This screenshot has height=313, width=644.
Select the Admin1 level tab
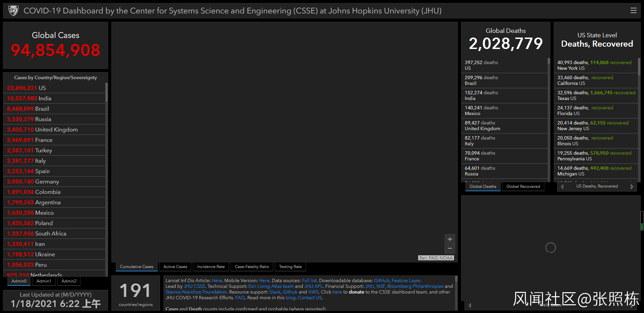(x=44, y=281)
